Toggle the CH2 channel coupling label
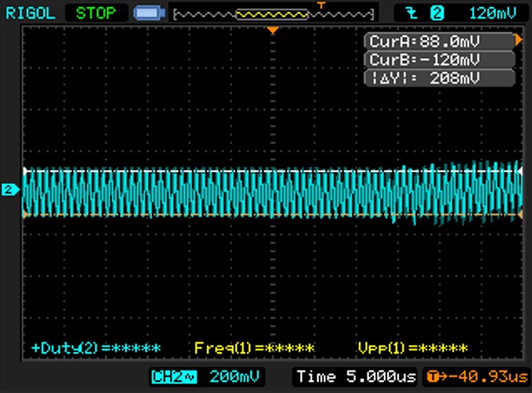Viewport: 532px width, 393px height. coord(173,376)
